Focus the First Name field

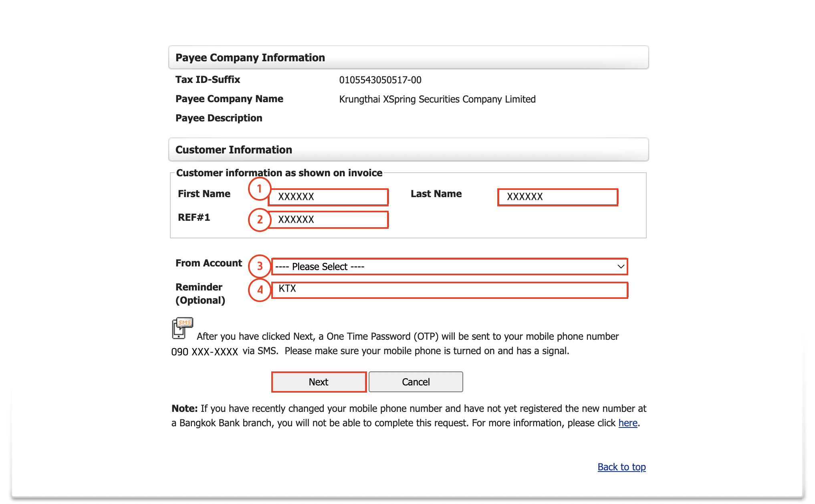click(328, 197)
